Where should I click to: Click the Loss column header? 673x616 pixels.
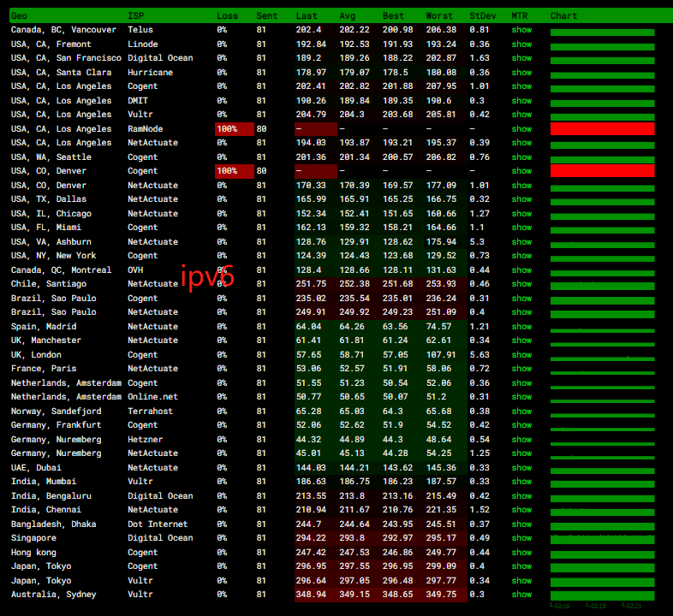pyautogui.click(x=227, y=16)
